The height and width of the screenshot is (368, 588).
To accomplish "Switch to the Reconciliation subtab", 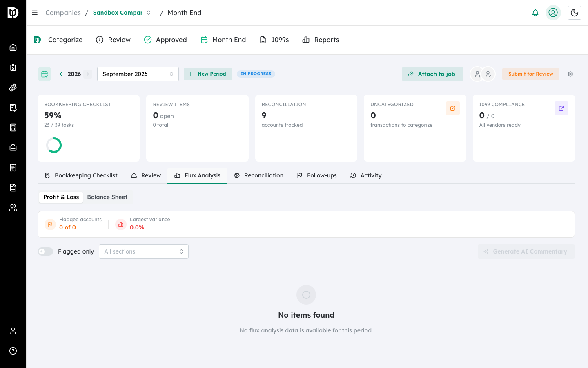I will point(258,175).
